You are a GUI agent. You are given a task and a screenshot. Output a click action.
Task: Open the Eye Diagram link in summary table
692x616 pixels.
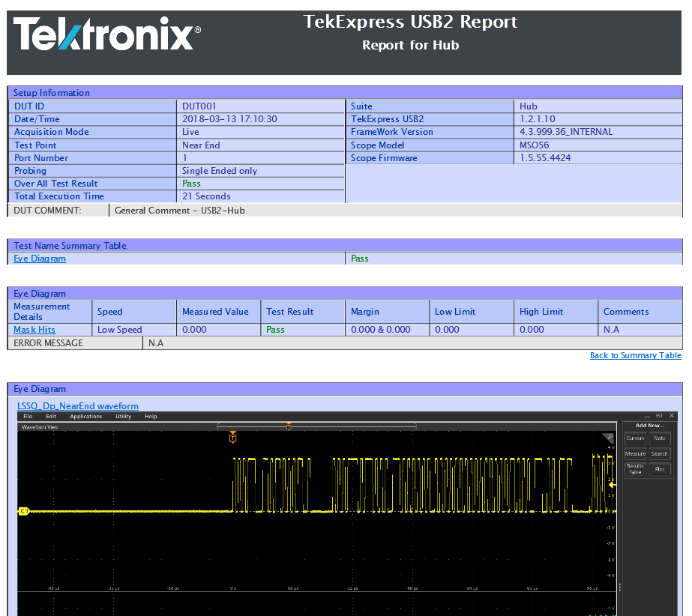pyautogui.click(x=40, y=259)
